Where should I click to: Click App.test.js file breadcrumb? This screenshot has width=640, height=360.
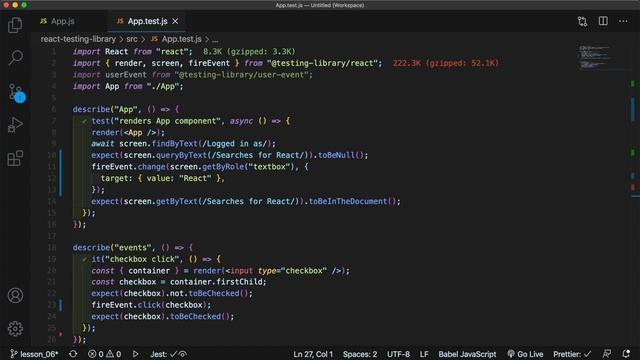(176, 39)
